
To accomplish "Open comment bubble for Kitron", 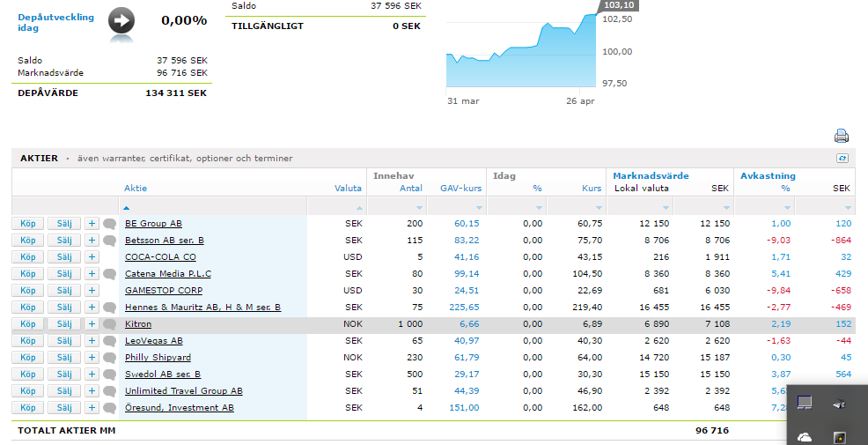I will [110, 324].
